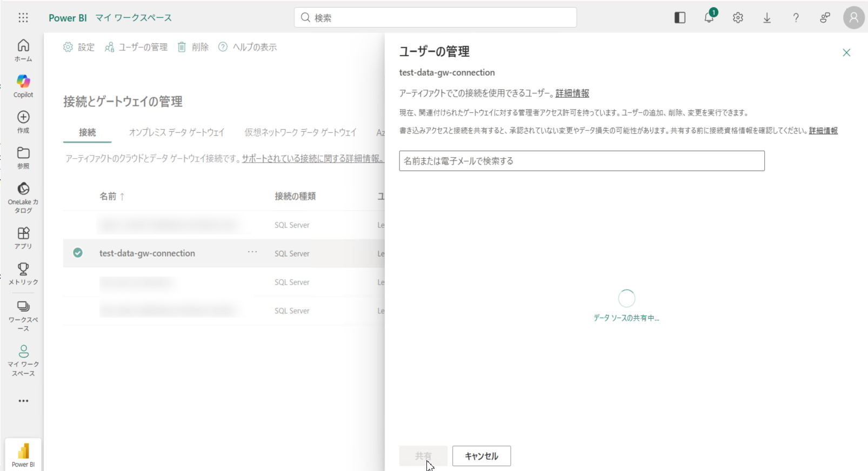Image resolution: width=868 pixels, height=471 pixels.
Task: Deselect the test-data-gw-connection row checkmark
Action: [x=78, y=253]
